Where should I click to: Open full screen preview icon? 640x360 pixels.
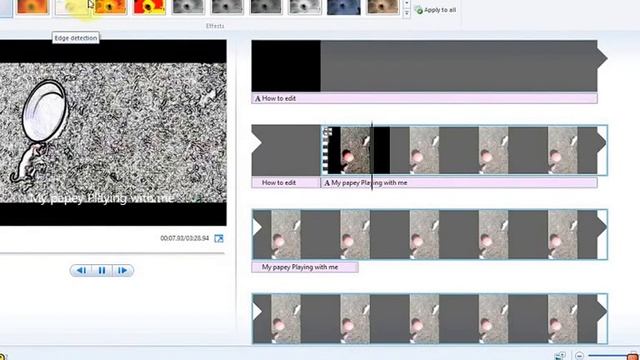219,238
